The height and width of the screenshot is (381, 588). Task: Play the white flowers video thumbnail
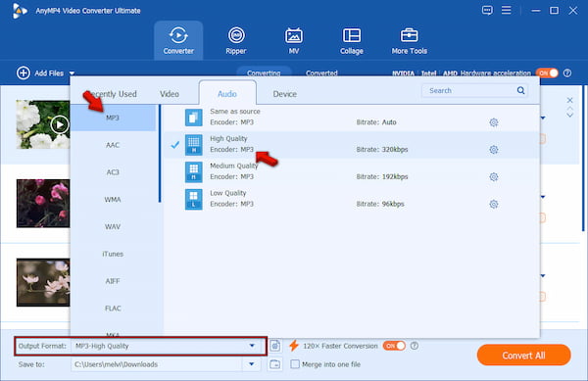(60, 124)
